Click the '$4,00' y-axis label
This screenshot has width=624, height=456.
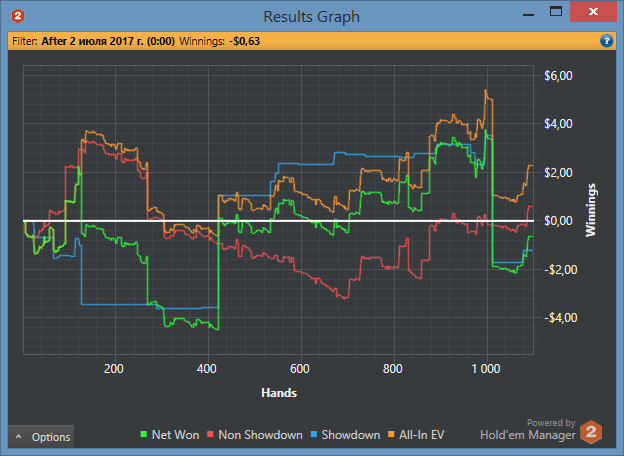(558, 124)
